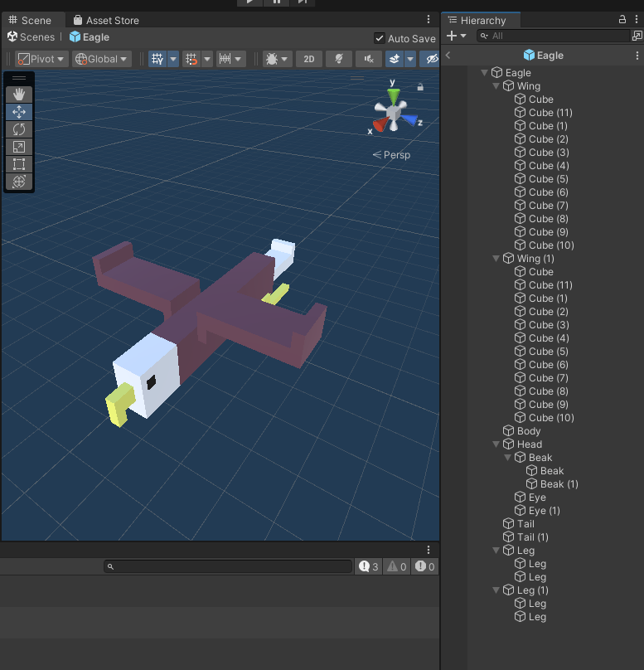The width and height of the screenshot is (644, 670).
Task: Open the draw mode debug dropdown
Action: [277, 59]
